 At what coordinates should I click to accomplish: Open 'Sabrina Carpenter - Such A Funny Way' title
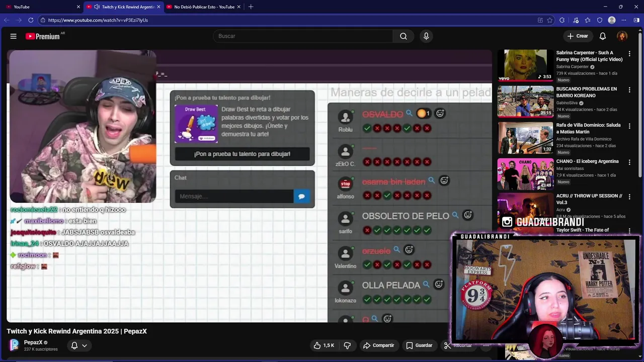click(589, 56)
